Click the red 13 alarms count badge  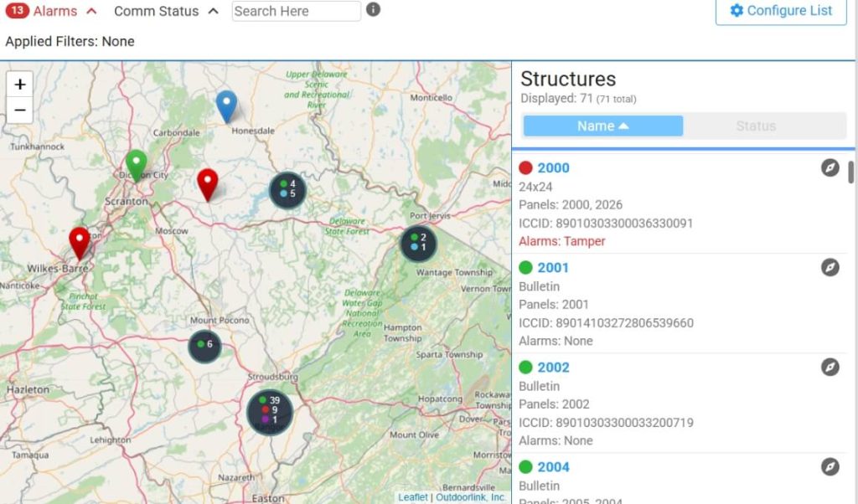point(17,10)
